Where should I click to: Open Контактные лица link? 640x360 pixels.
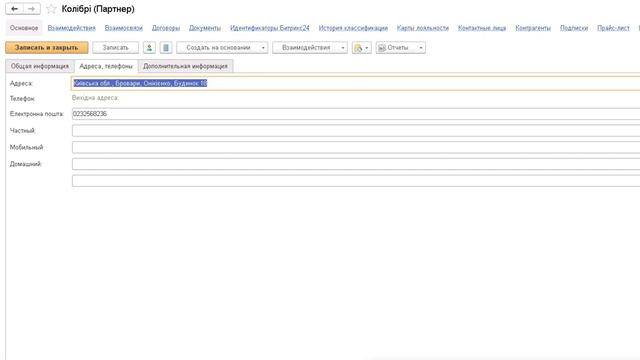click(x=482, y=28)
